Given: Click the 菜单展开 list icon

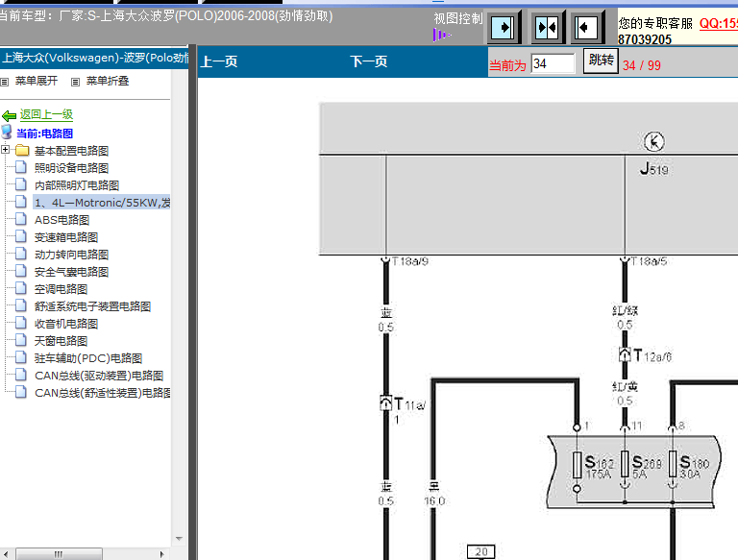Looking at the screenshot, I should coord(5,82).
